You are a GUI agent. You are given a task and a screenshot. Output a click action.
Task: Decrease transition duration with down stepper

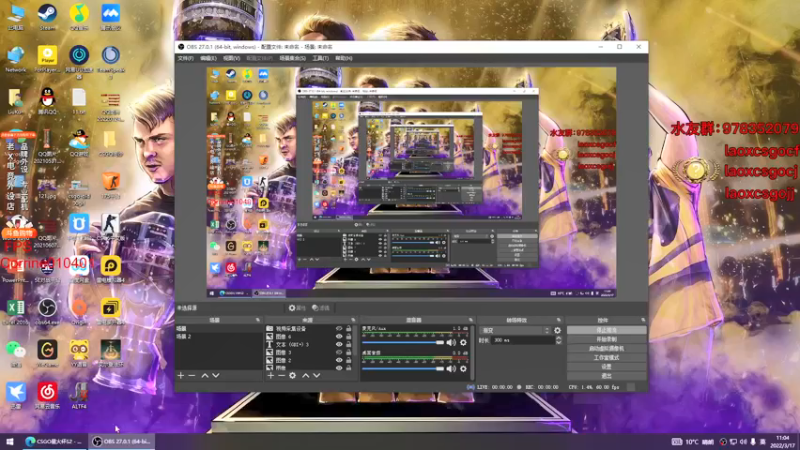[559, 342]
